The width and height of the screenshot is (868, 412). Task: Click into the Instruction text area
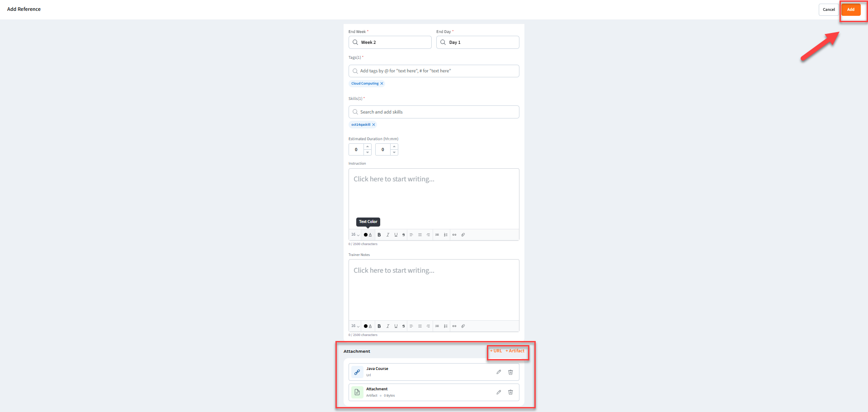coord(434,199)
